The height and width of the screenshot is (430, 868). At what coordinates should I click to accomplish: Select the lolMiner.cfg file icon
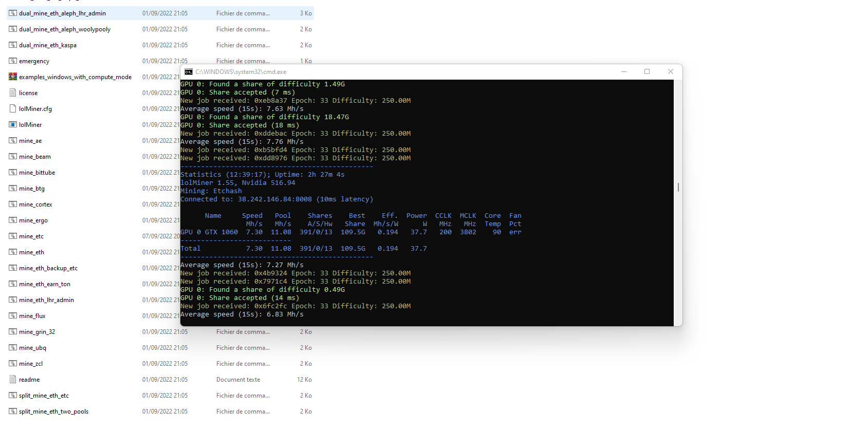tap(13, 109)
